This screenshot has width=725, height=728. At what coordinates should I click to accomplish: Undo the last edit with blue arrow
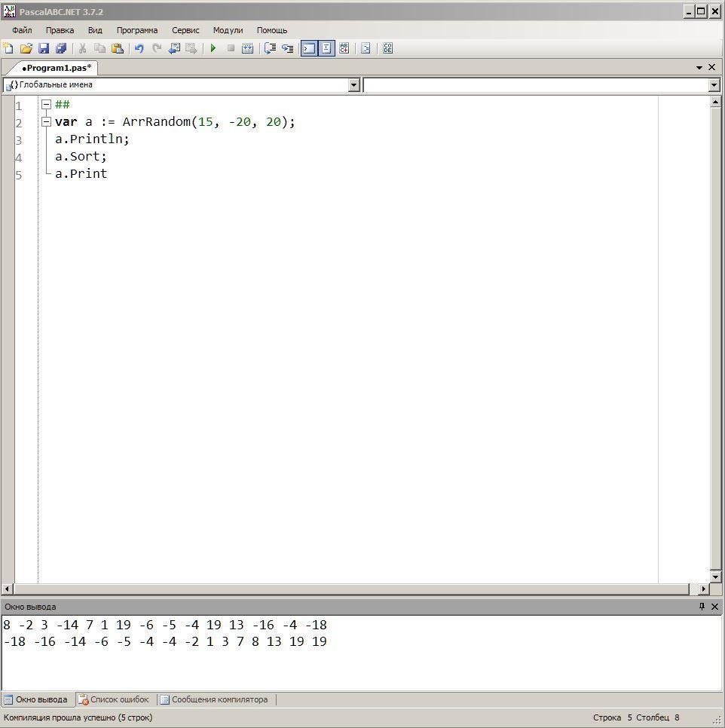139,48
